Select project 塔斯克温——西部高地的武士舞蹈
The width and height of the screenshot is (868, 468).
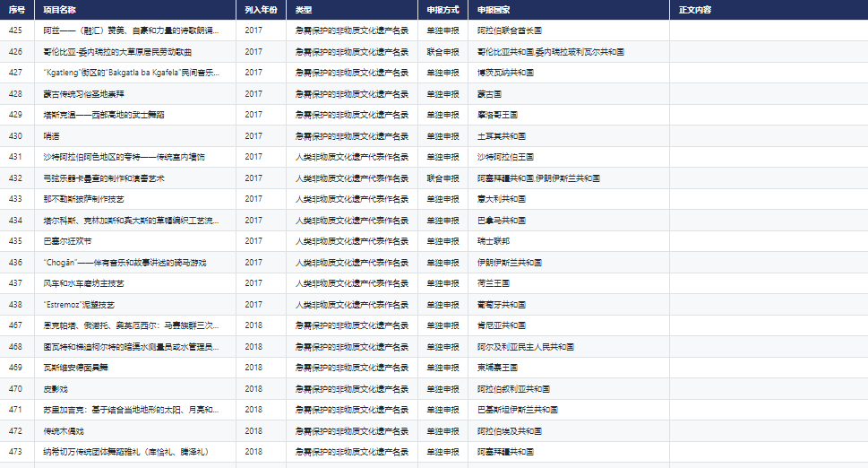[104, 115]
